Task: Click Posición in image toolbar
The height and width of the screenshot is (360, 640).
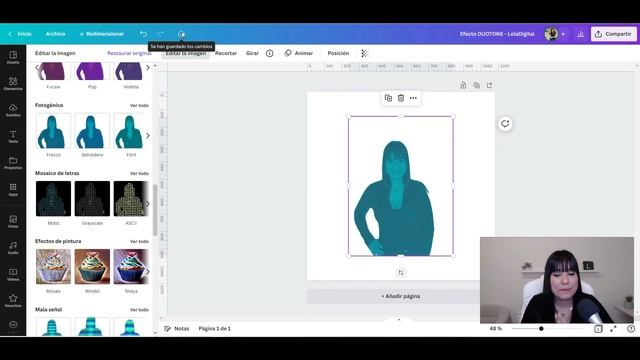Action: point(338,53)
